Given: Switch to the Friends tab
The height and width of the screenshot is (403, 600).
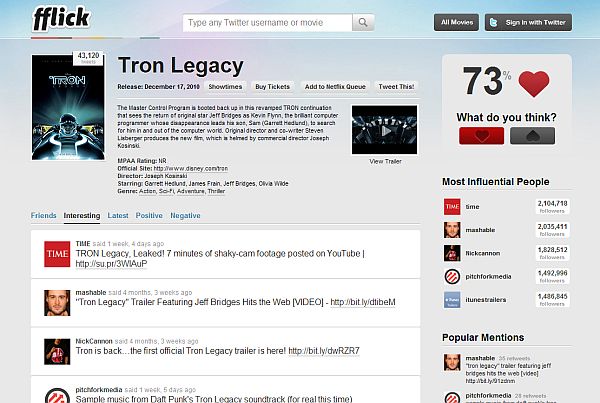Looking at the screenshot, I should (43, 215).
